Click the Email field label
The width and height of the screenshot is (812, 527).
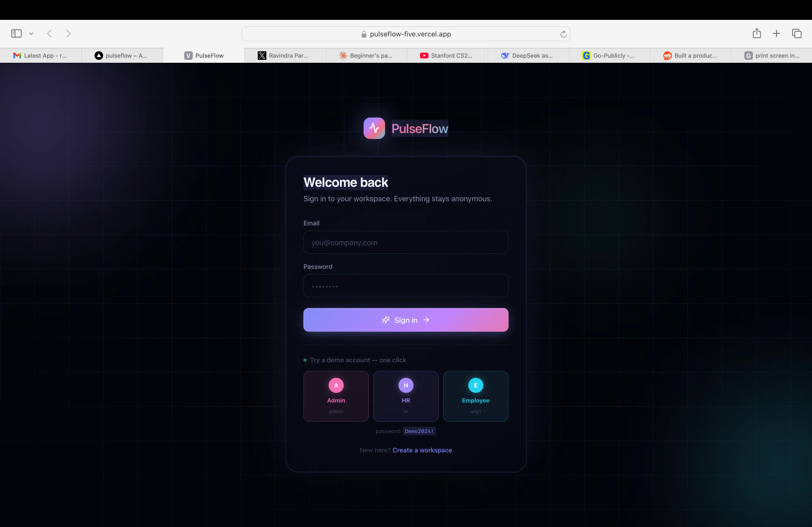(311, 223)
